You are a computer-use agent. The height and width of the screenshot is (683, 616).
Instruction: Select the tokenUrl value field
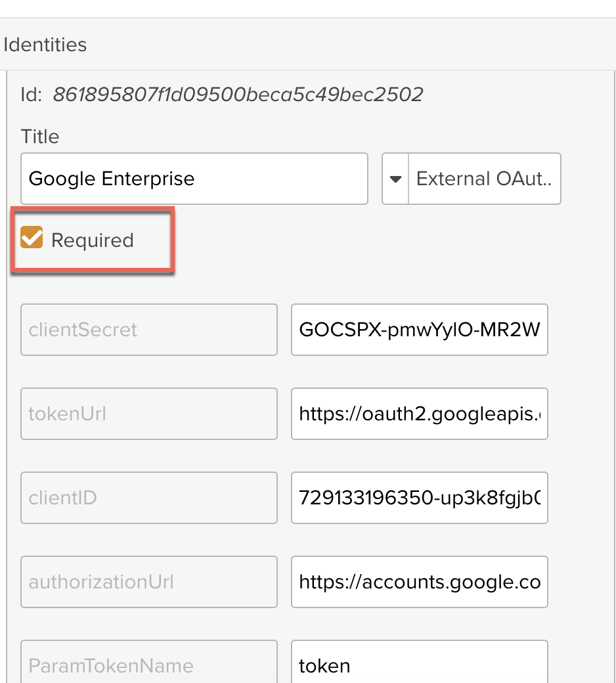click(419, 414)
